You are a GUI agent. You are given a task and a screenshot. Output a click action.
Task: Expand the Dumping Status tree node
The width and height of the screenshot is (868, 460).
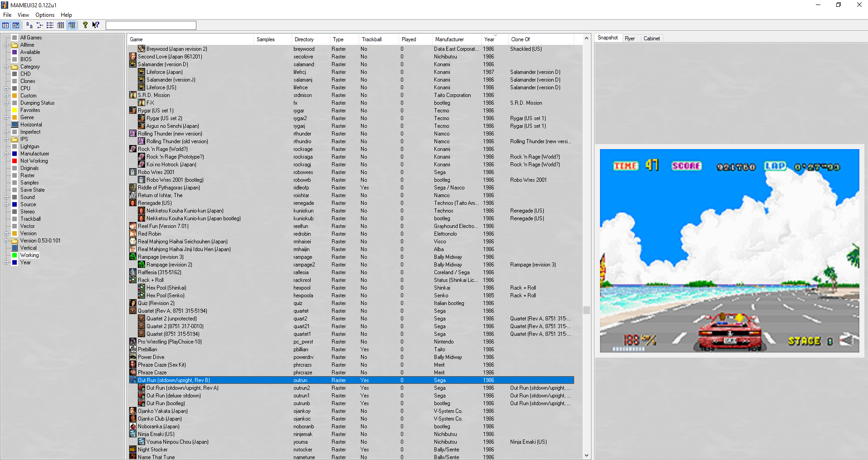click(6, 103)
